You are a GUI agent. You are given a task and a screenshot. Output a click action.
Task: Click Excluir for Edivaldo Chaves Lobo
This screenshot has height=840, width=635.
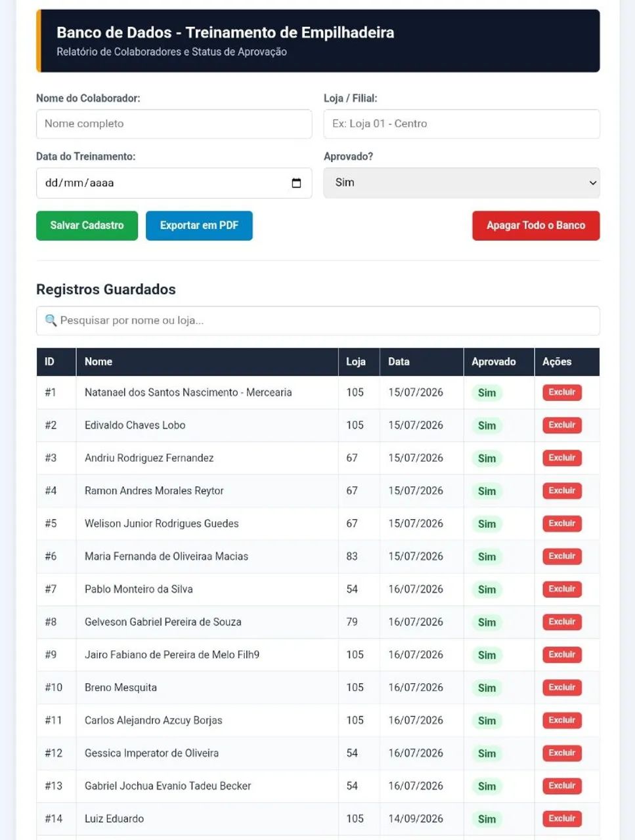click(x=562, y=425)
